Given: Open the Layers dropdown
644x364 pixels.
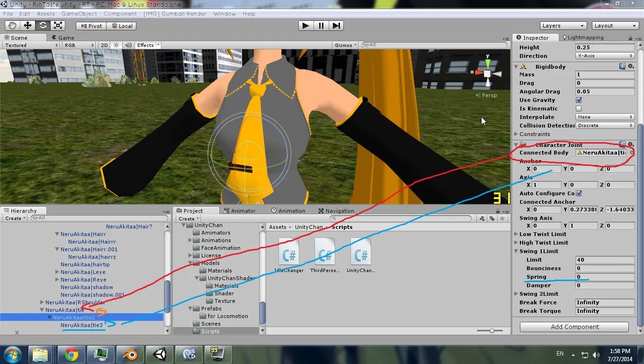Looking at the screenshot, I should click(x=563, y=26).
